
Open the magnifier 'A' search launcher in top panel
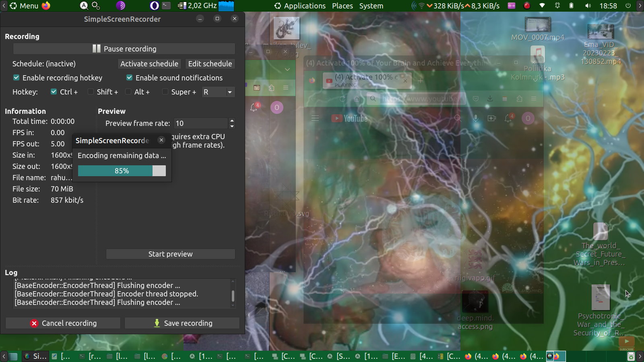pos(84,6)
